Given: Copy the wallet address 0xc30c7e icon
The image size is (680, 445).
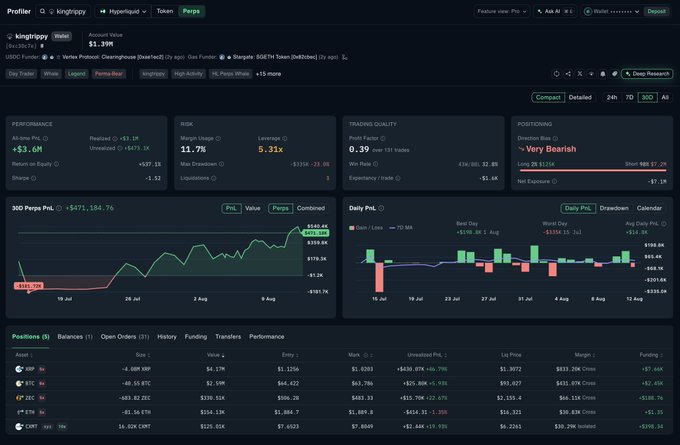Looking at the screenshot, I should coord(42,46).
